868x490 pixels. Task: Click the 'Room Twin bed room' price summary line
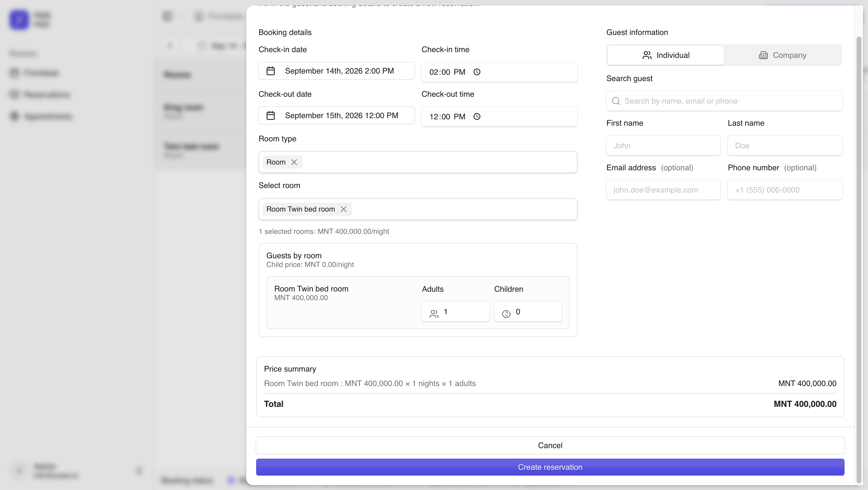370,383
